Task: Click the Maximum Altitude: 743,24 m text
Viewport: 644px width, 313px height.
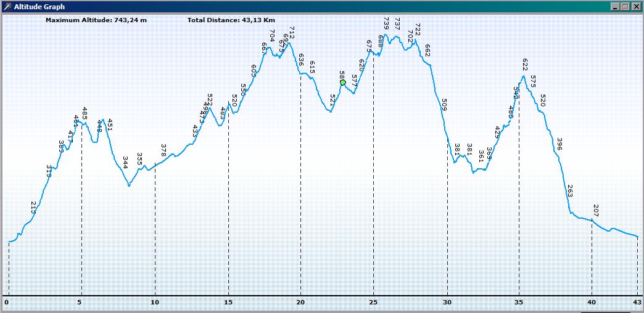Action: click(96, 20)
